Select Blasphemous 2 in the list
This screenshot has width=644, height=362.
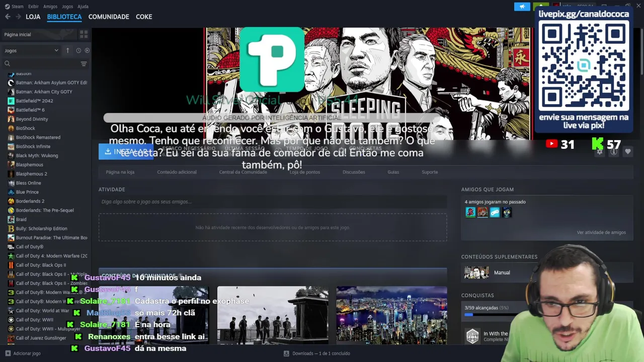tap(31, 174)
